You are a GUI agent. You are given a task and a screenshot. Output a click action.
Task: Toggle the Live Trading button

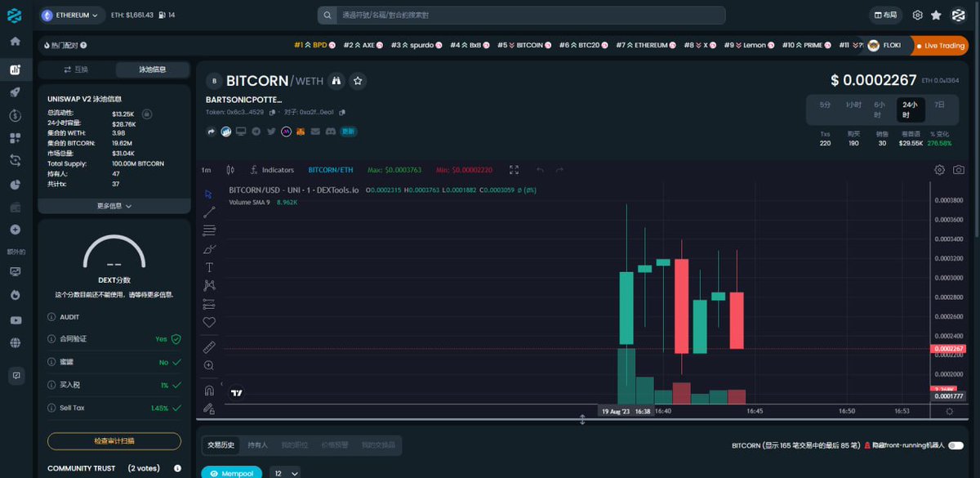click(939, 46)
